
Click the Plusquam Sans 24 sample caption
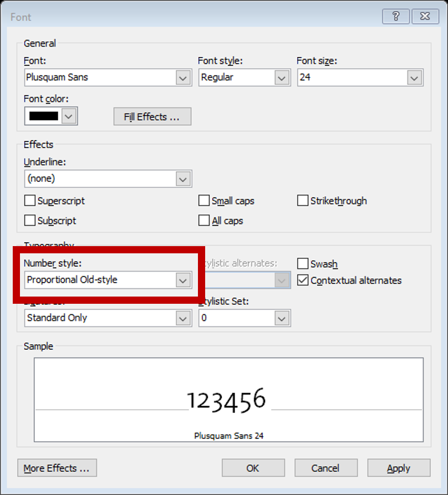pos(229,436)
